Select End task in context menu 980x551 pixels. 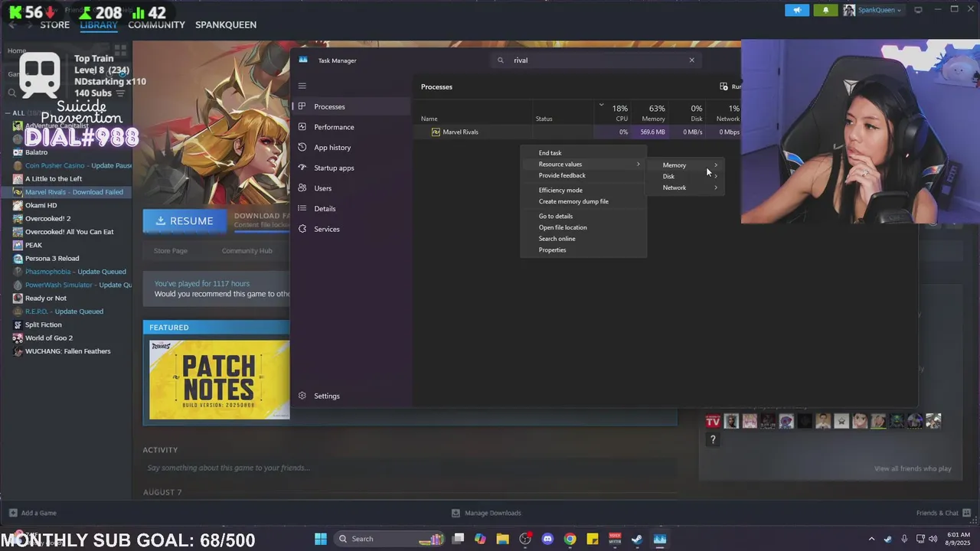pos(550,153)
